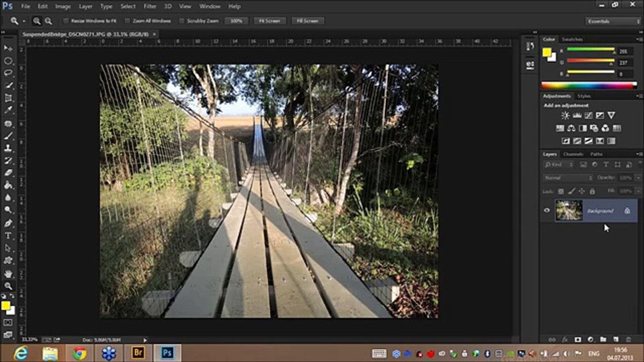This screenshot has height=362, width=644.
Task: Open the Image menu
Action: pyautogui.click(x=63, y=7)
